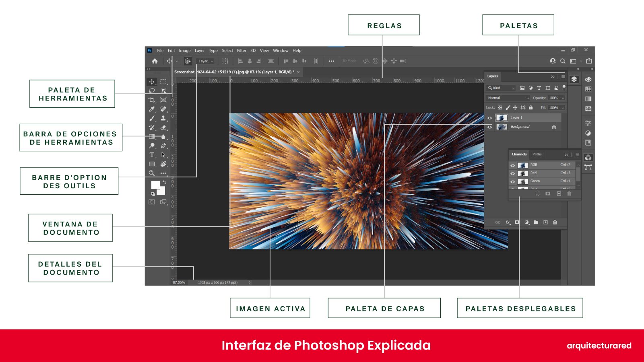Choose the Brush tool
The height and width of the screenshot is (362, 644).
152,118
